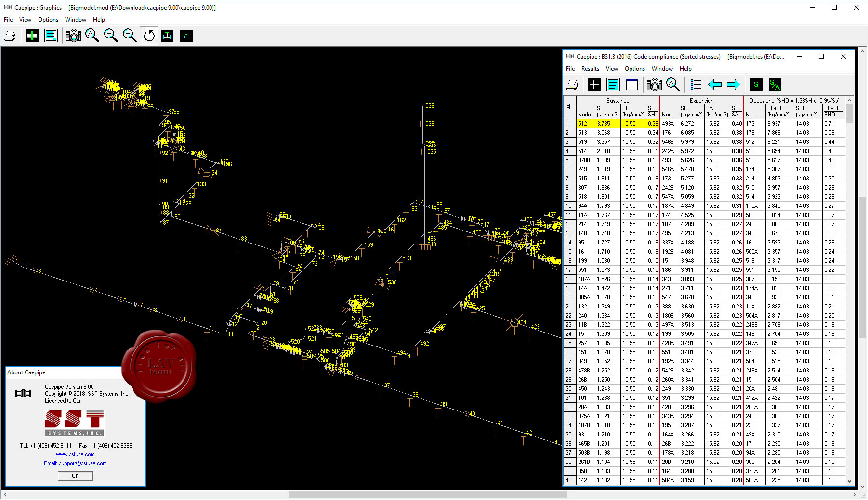868x500 pixels.
Task: Open File menu in code compliance window
Action: [x=570, y=69]
